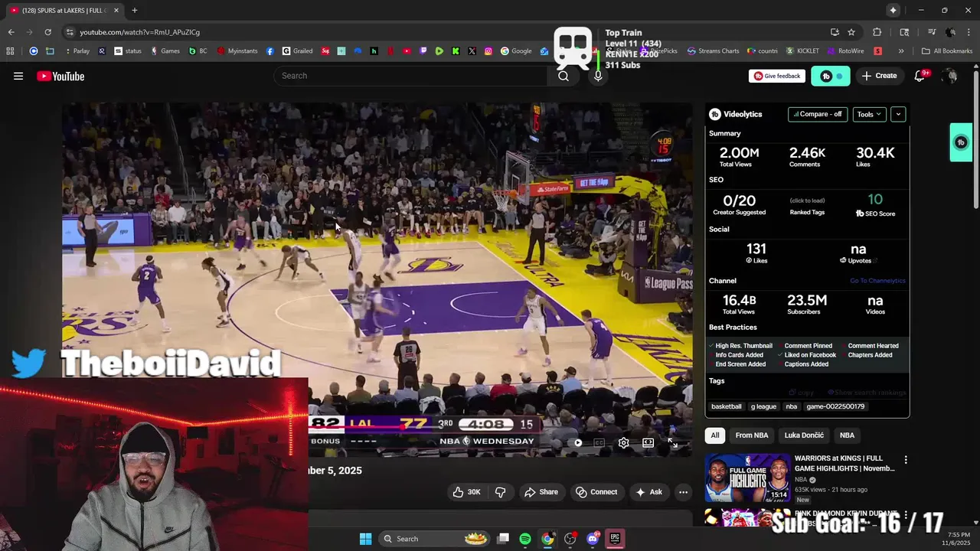Open Task View on the taskbar
The width and height of the screenshot is (980, 551).
tap(503, 539)
